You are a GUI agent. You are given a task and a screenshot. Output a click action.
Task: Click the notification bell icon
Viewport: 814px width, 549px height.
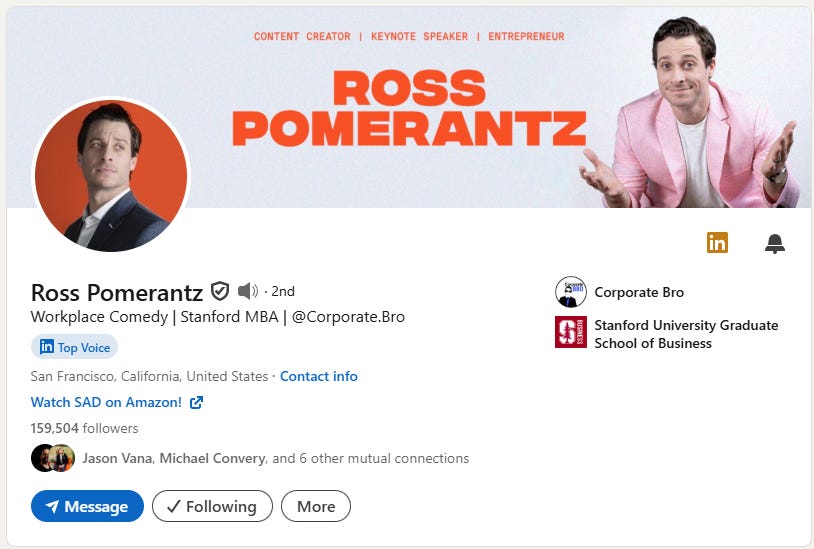point(775,243)
